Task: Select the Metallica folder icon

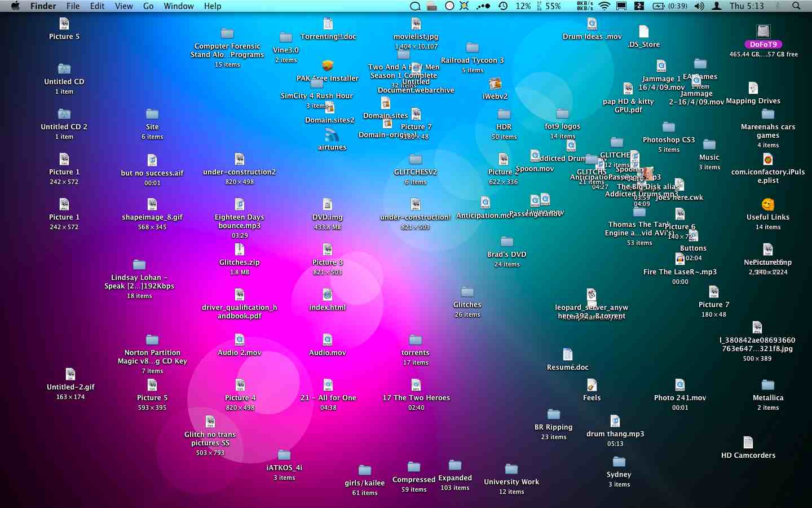Action: tap(768, 385)
